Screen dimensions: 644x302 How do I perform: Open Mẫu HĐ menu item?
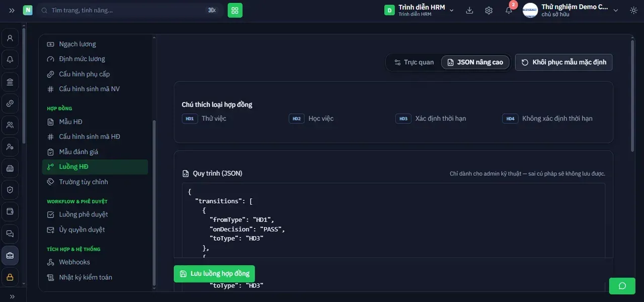[95, 122]
